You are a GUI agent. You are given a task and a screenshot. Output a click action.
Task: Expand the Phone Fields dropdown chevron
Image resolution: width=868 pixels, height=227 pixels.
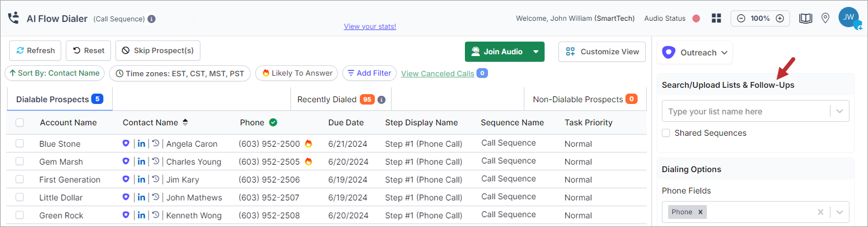click(x=840, y=212)
